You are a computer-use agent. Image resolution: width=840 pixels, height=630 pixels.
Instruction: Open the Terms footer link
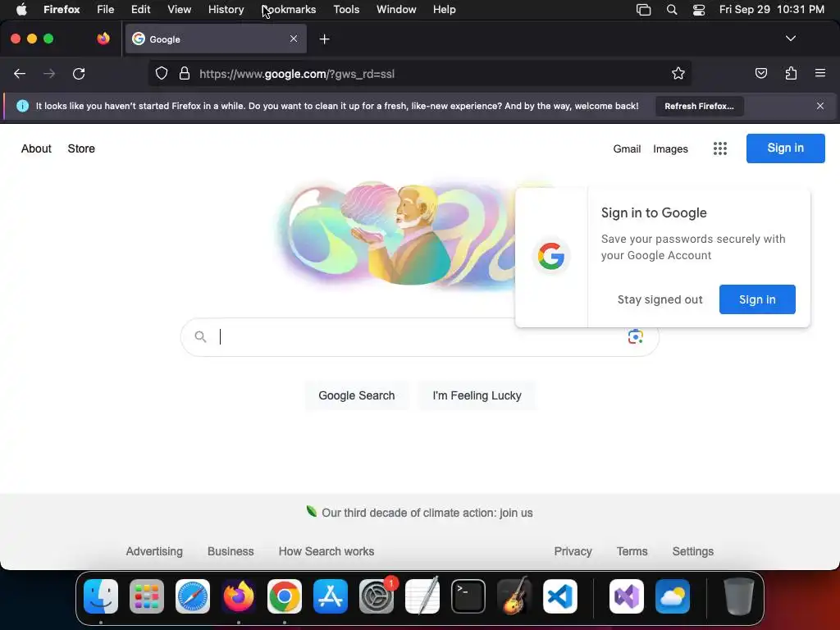pyautogui.click(x=632, y=551)
